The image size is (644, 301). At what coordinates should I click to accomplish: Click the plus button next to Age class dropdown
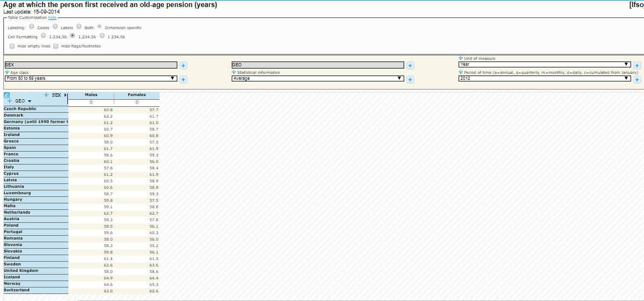coord(183,80)
